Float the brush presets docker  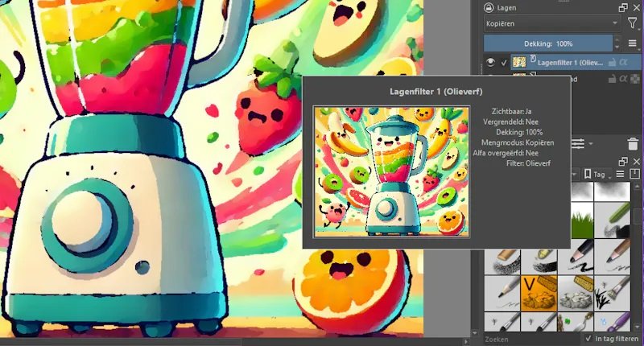point(623,161)
